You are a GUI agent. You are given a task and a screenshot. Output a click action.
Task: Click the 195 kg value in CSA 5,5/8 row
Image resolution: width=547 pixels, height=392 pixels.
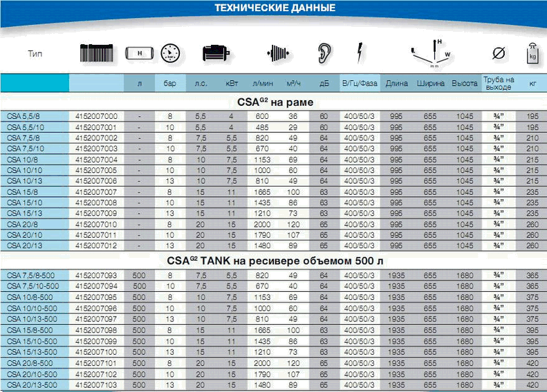point(532,116)
